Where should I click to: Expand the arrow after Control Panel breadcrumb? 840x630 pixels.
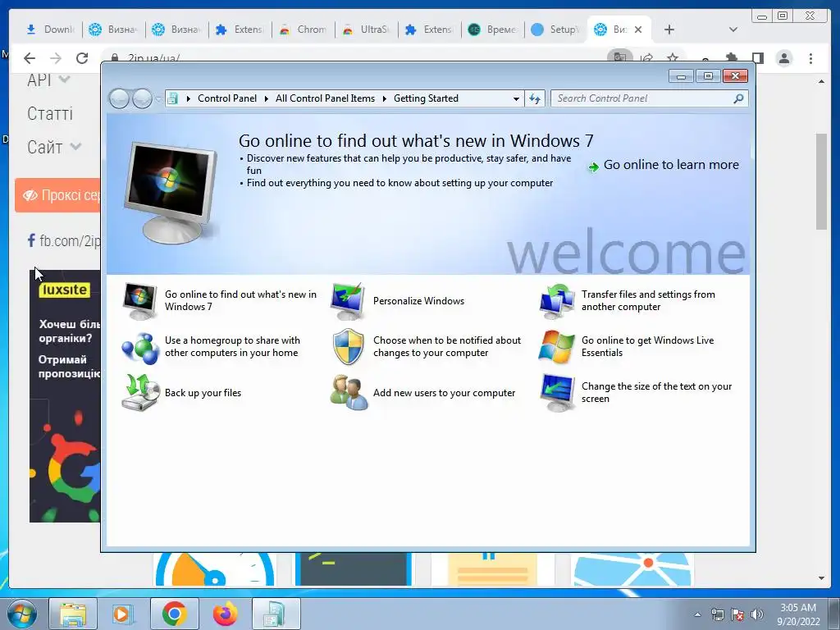(x=267, y=98)
